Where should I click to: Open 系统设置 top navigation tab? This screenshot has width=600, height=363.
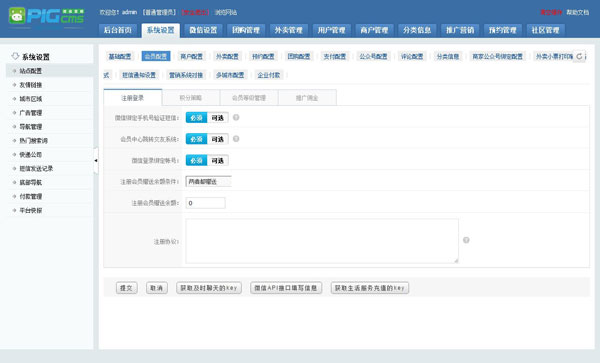pyautogui.click(x=161, y=30)
